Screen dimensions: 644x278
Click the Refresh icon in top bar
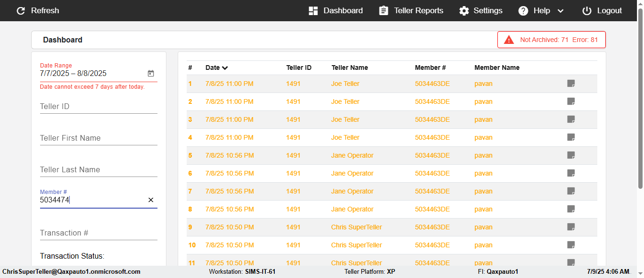[x=21, y=11]
